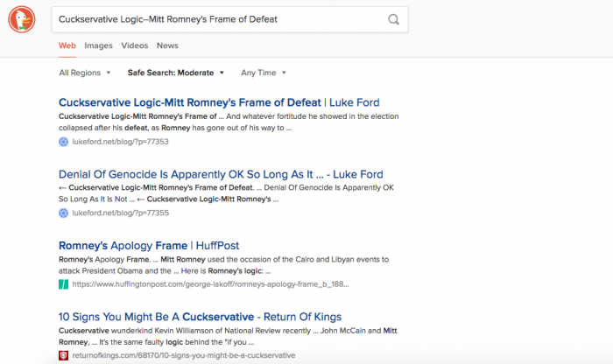Open the All Regions dropdown

click(x=85, y=73)
